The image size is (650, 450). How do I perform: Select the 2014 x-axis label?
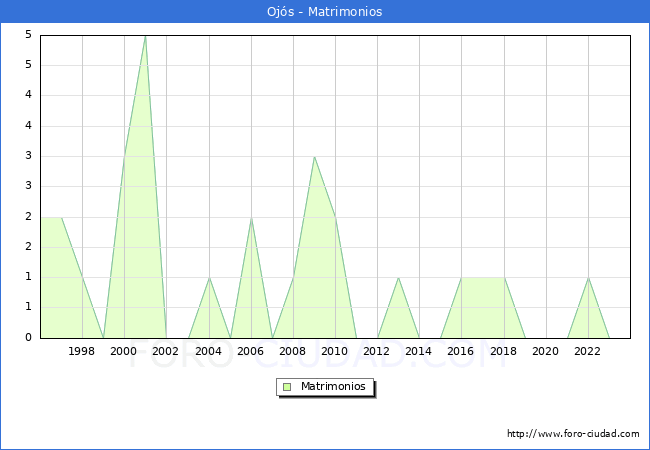pyautogui.click(x=419, y=351)
